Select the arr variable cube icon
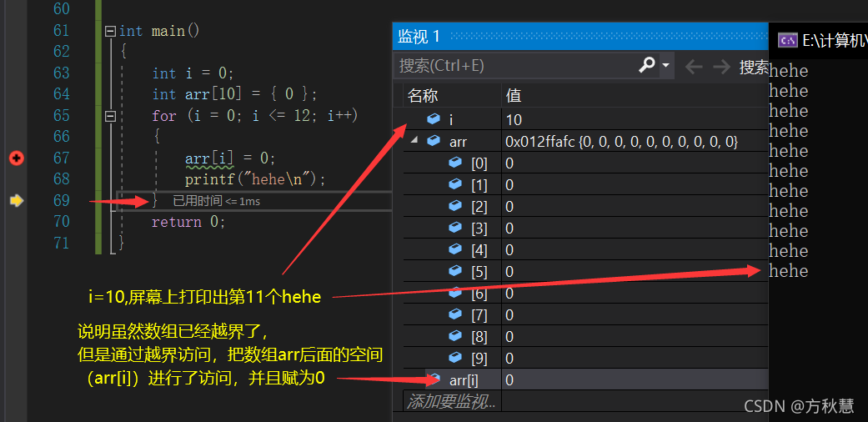This screenshot has height=422, width=868. coord(434,141)
